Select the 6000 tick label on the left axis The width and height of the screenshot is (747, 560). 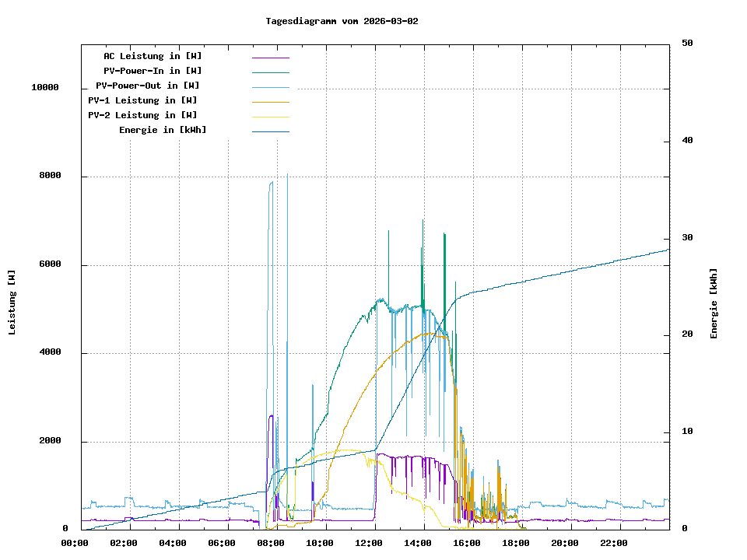pyautogui.click(x=50, y=264)
